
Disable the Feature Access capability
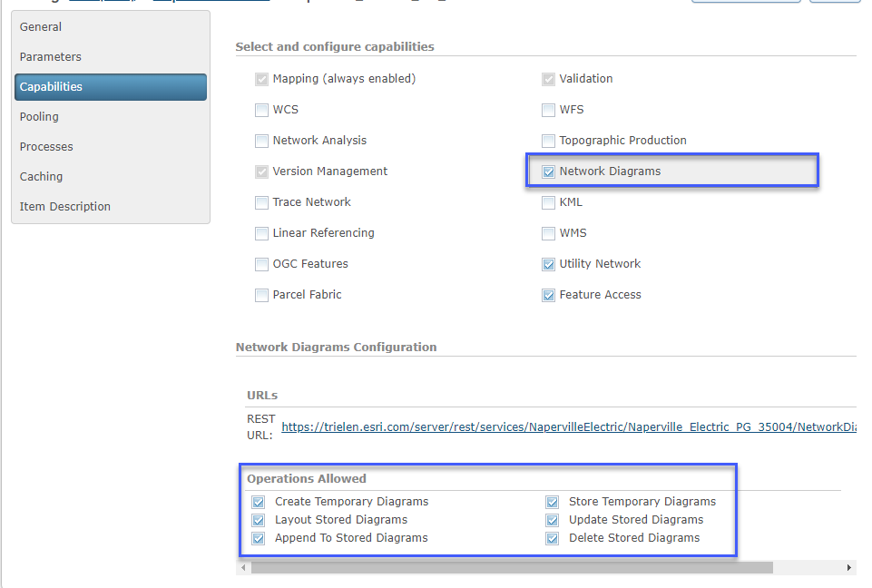548,294
